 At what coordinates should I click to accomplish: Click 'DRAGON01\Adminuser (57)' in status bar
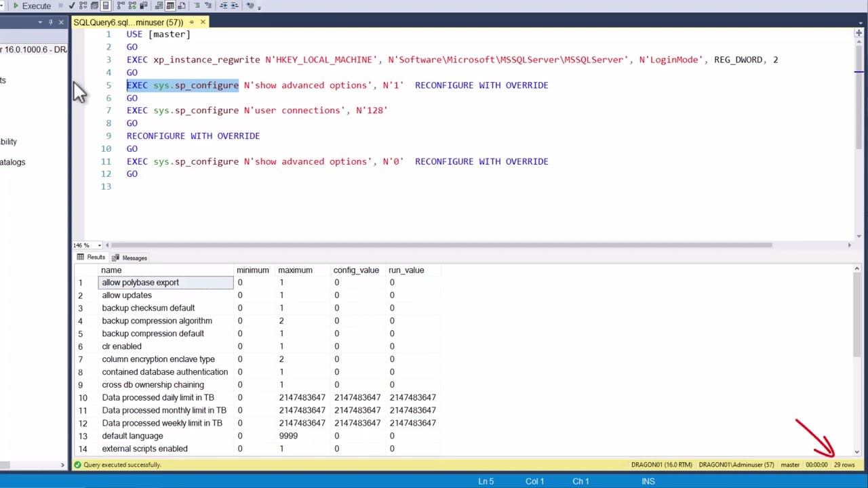736,465
